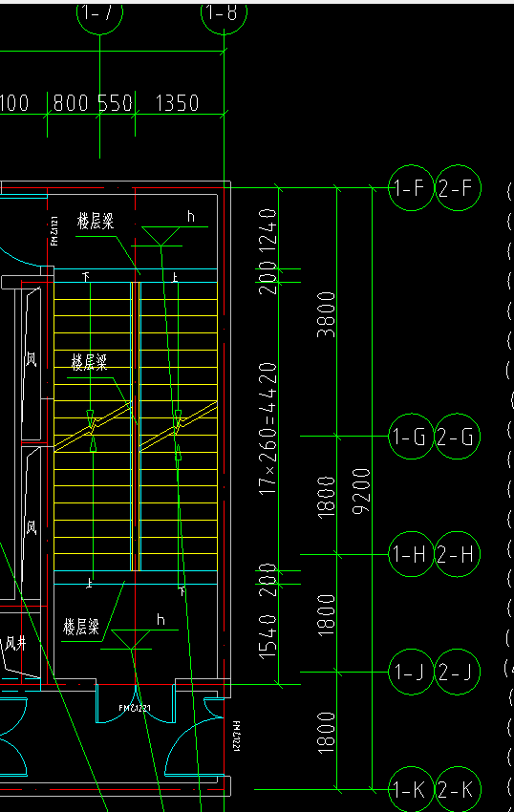Click the 上 label at bottom-left stair flight
Viewport: 514px width, 812px height.
pyautogui.click(x=89, y=584)
